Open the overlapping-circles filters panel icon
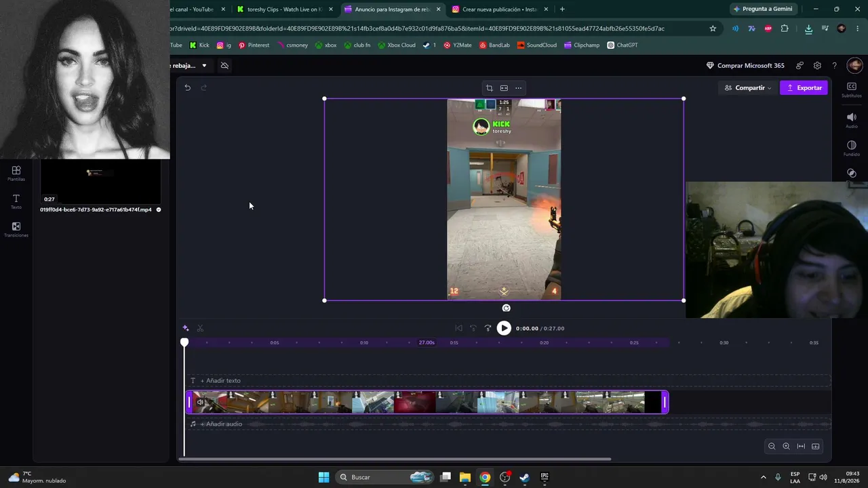This screenshot has height=488, width=868. [852, 173]
